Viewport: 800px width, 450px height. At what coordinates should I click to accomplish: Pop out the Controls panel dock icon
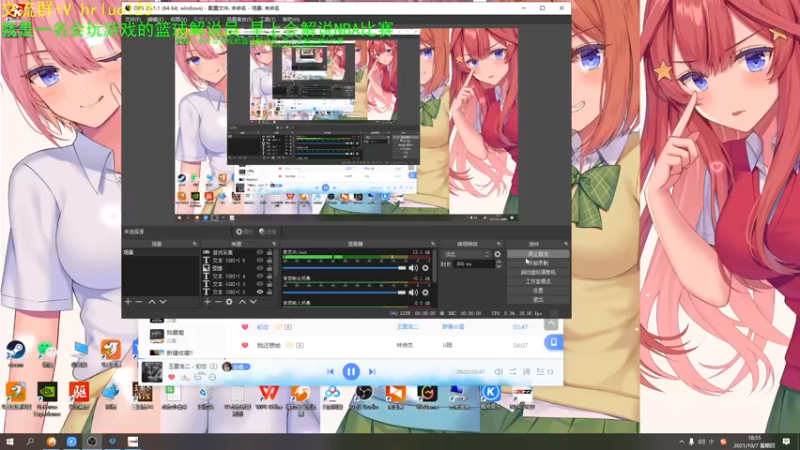566,244
